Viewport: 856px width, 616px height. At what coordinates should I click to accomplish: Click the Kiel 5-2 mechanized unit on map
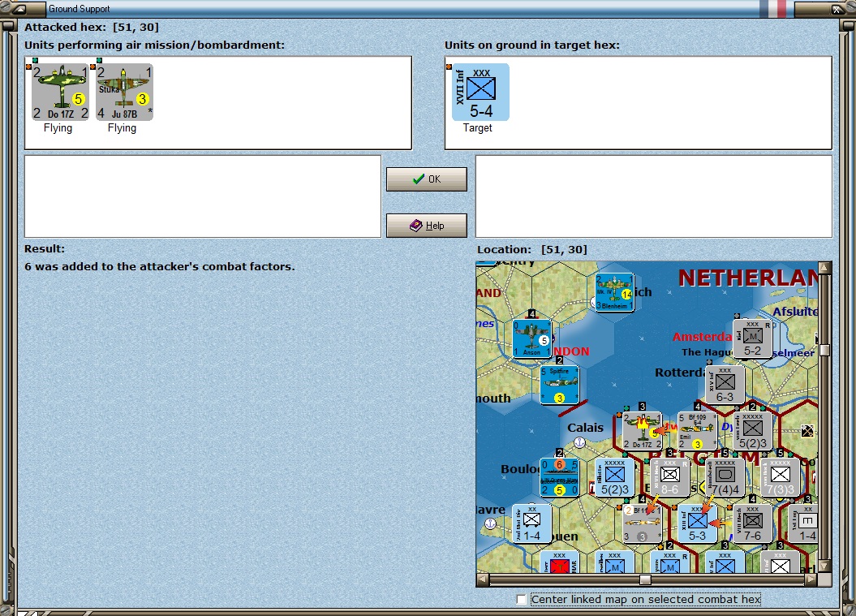click(753, 338)
